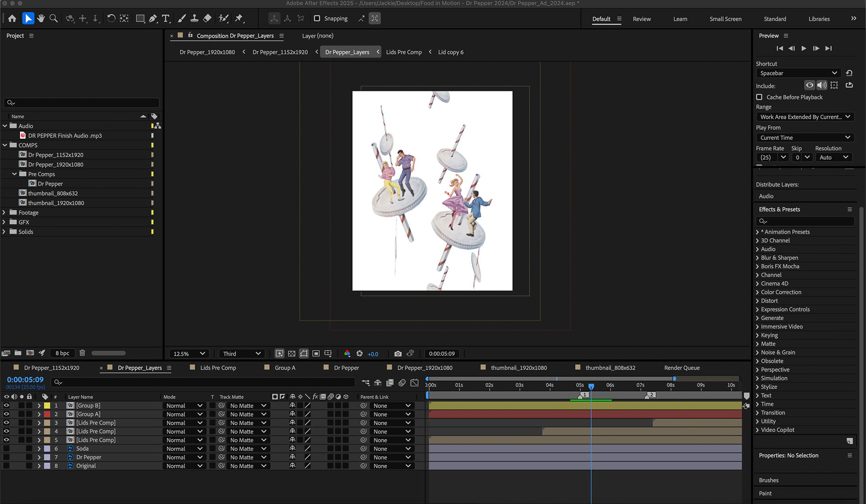Screen dimensions: 866x504
Task: Select the Zoom magnifier tool
Action: pos(54,18)
